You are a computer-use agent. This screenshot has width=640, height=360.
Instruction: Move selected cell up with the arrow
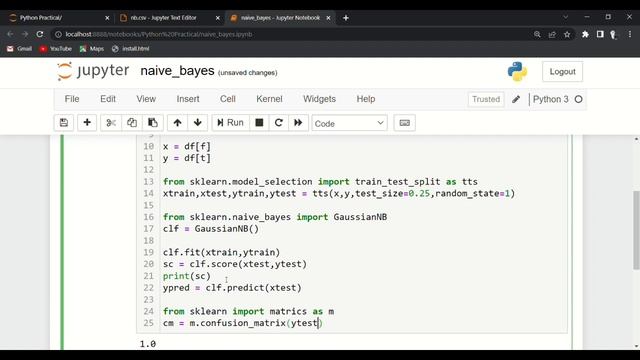[177, 123]
